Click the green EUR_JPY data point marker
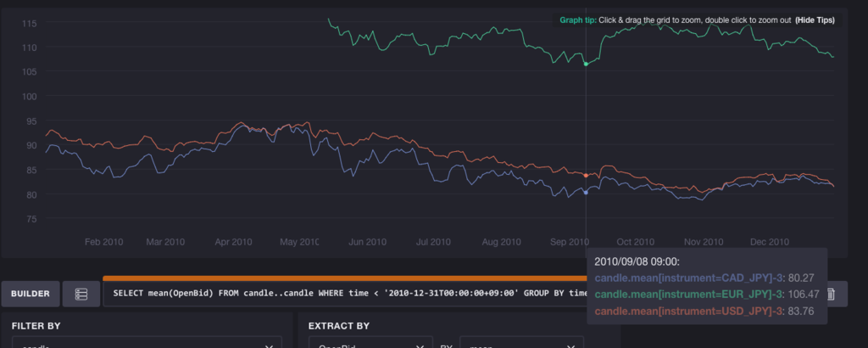Image resolution: width=868 pixels, height=348 pixels. tap(587, 64)
